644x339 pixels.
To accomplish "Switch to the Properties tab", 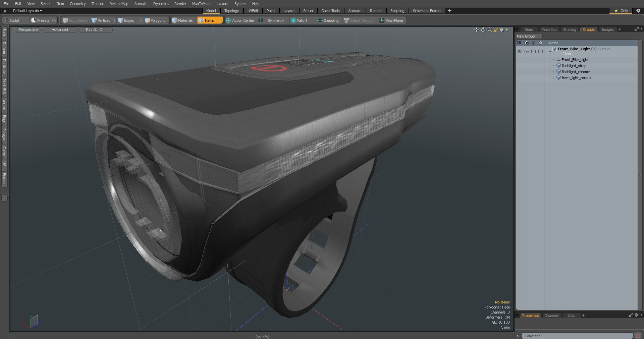I will click(530, 316).
